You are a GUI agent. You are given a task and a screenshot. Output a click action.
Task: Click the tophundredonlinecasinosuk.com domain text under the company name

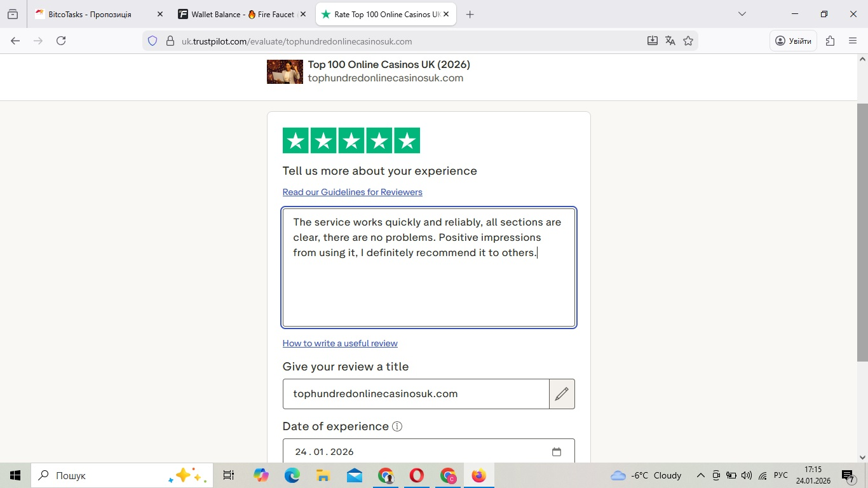tap(386, 78)
